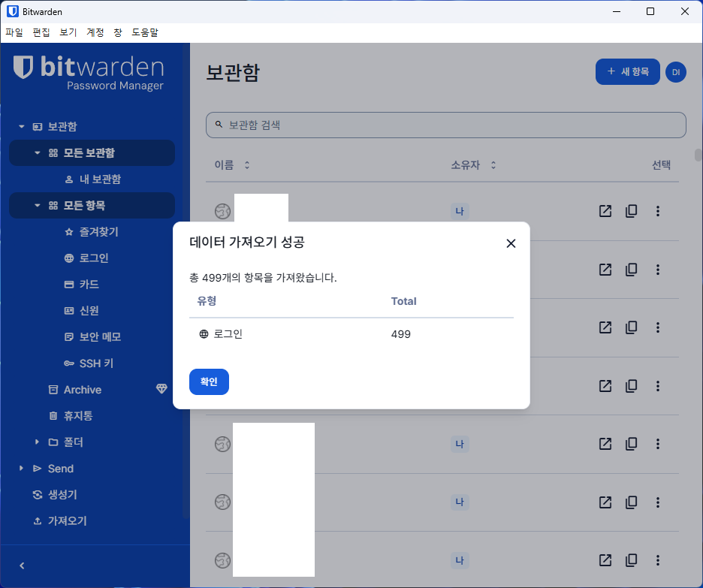Launch the third item's website
The width and height of the screenshot is (703, 588).
[x=605, y=327]
